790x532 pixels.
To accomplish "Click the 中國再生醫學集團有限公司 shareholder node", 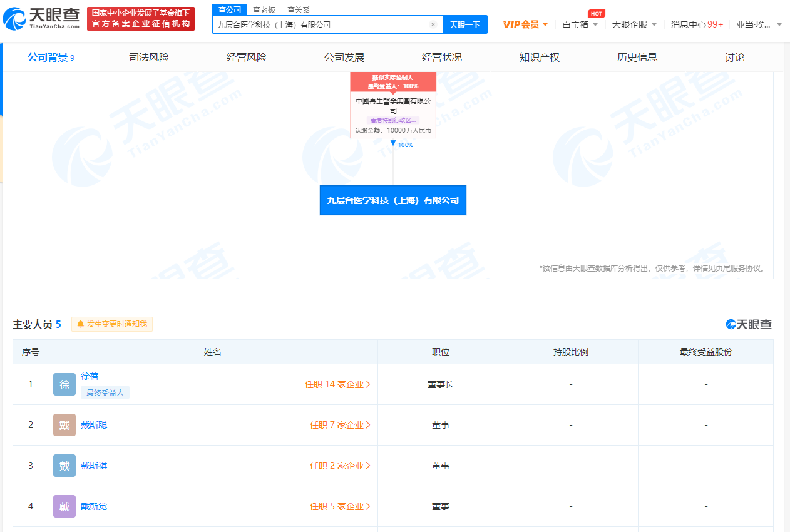I will click(x=393, y=105).
